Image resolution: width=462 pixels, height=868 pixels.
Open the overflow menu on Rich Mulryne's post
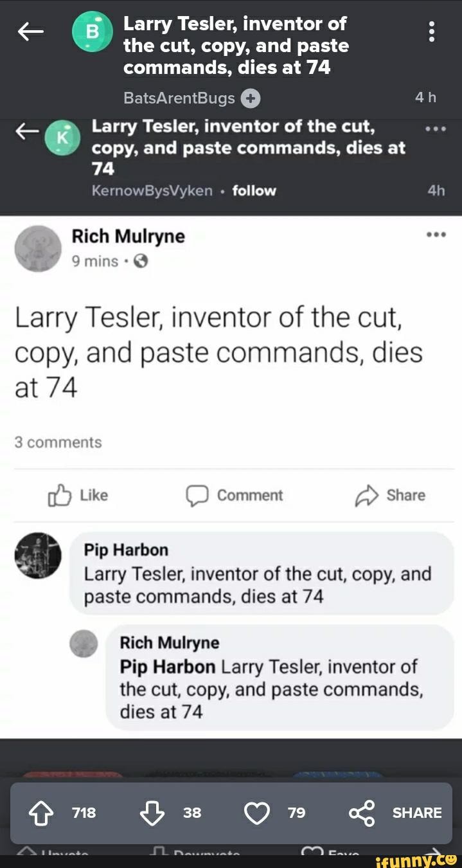[x=436, y=234]
